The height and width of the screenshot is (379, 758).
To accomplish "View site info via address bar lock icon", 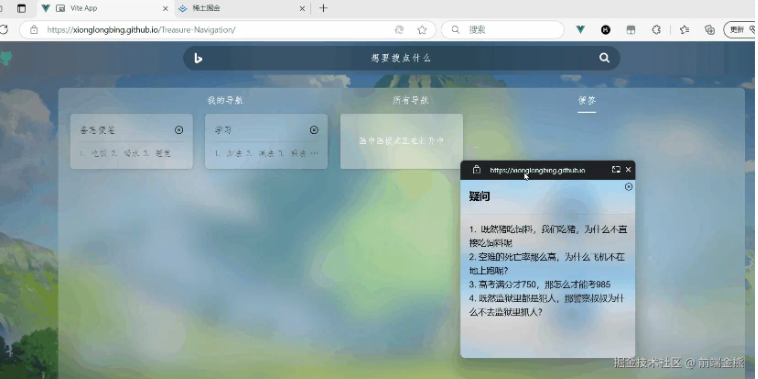I will (34, 30).
